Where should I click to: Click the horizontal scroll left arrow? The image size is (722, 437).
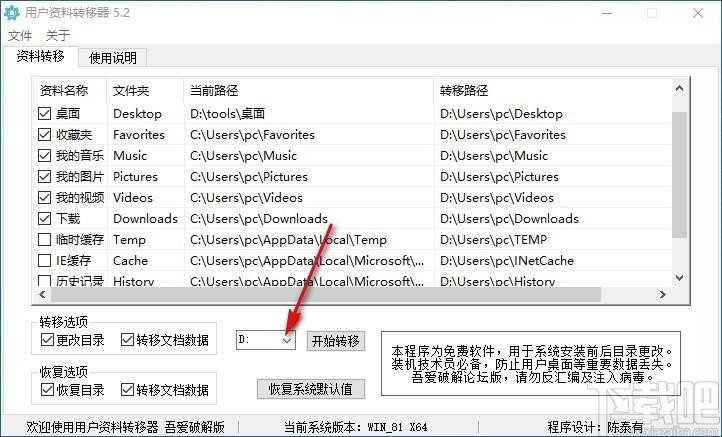click(42, 294)
